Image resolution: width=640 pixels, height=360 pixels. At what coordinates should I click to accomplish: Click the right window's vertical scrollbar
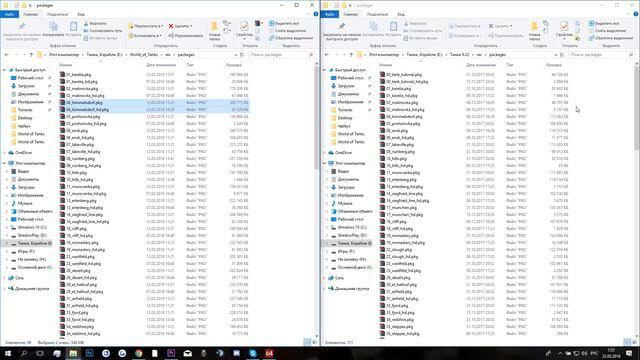(x=637, y=107)
